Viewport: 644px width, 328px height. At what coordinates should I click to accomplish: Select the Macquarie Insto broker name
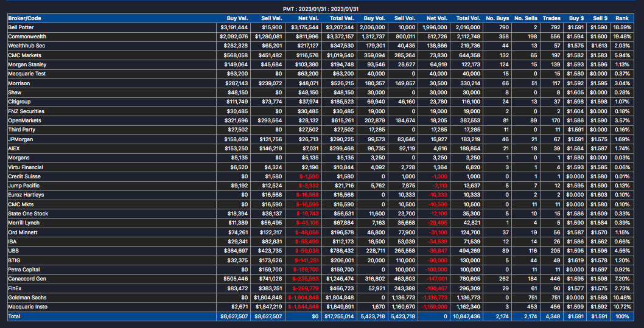[x=27, y=307]
